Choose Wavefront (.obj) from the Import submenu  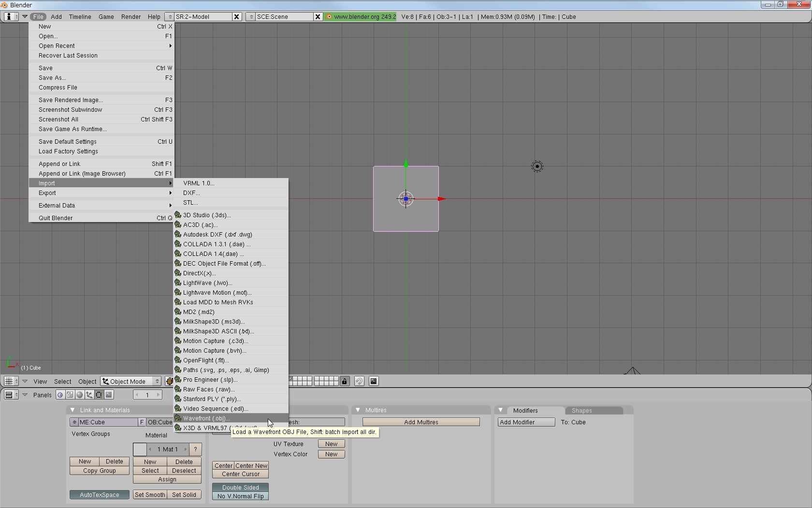206,418
